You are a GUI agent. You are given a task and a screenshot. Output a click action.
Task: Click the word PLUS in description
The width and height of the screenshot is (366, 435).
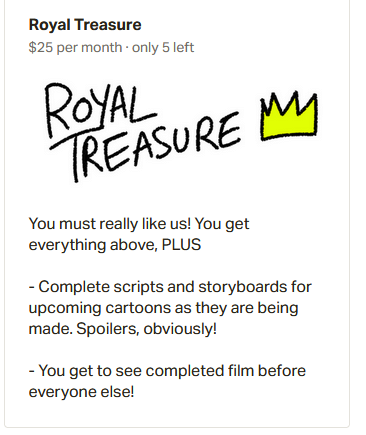click(181, 245)
